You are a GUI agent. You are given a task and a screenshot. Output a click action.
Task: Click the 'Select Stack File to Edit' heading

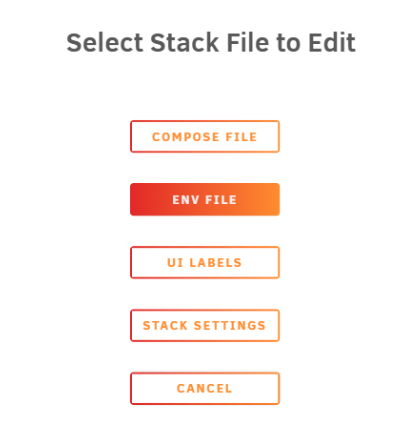pos(211,43)
